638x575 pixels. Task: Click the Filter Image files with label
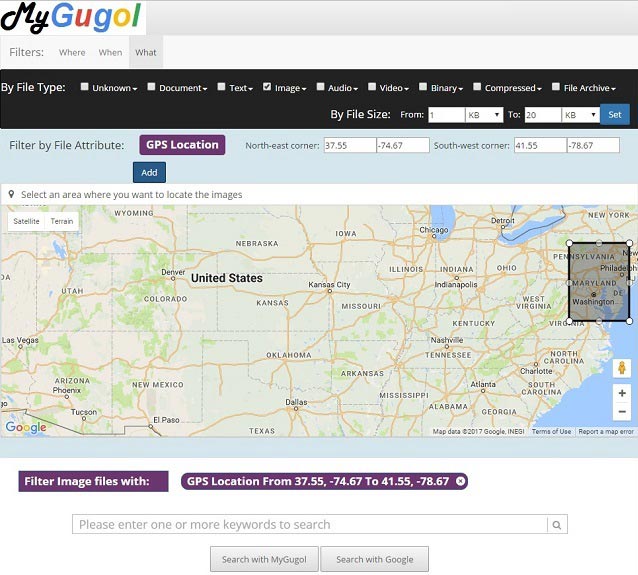[x=93, y=481]
